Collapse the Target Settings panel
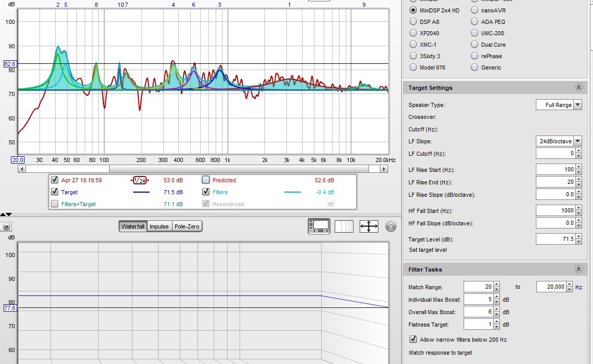The image size is (593, 364). [578, 88]
